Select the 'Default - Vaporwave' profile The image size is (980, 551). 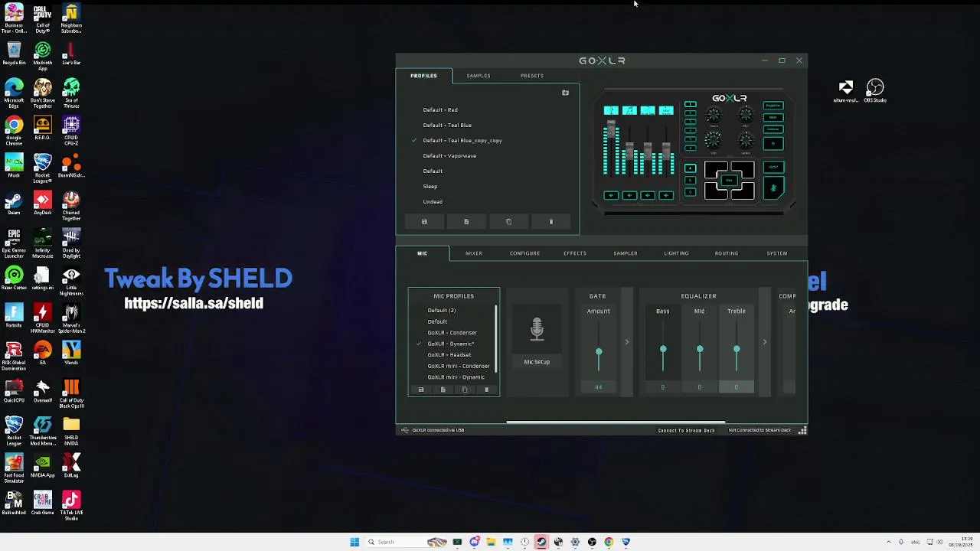[x=449, y=155]
